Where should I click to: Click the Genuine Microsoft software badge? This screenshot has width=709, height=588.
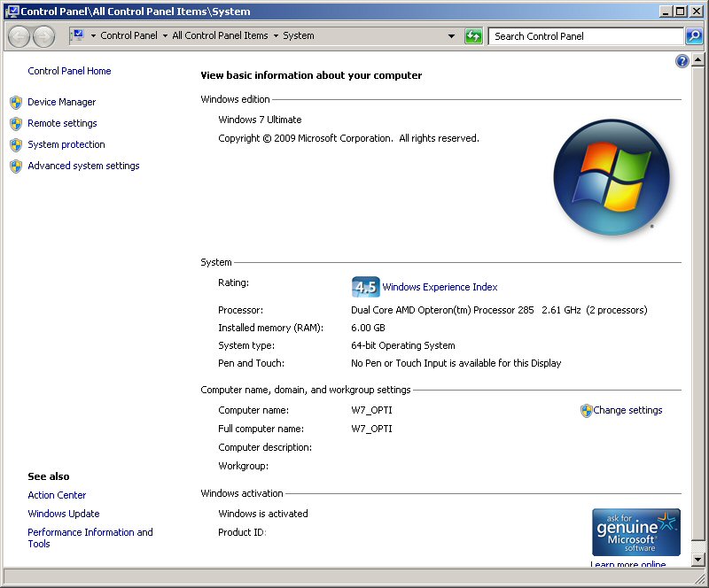(635, 531)
